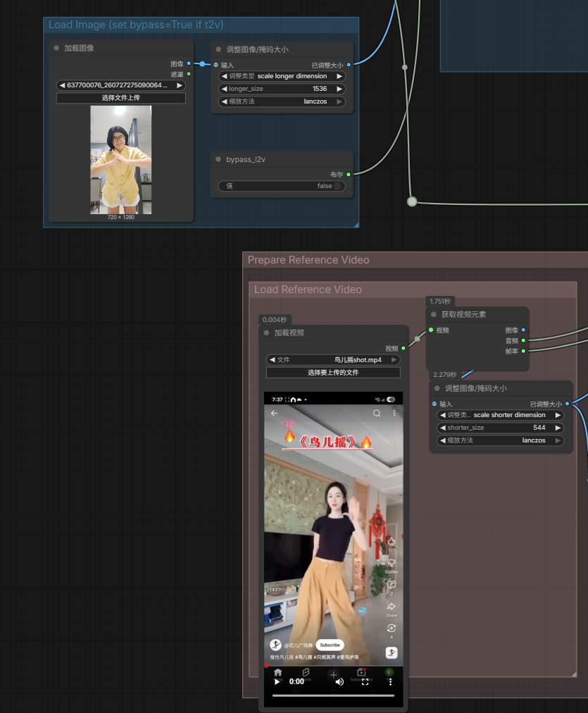Screen dimensions: 588x713
Task: Click the 视频 input slot of 获取视频元素
Action: click(x=431, y=330)
